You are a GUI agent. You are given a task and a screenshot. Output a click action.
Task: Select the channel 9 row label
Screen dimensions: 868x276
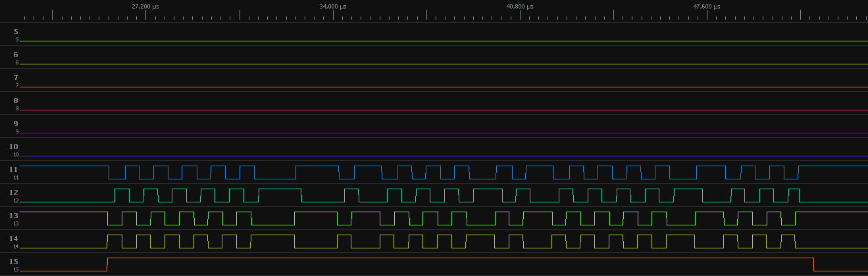16,124
